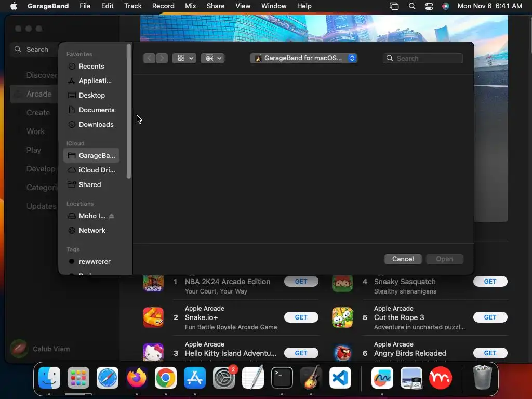Launch Firefox from the Dock
The image size is (532, 399).
tap(137, 378)
